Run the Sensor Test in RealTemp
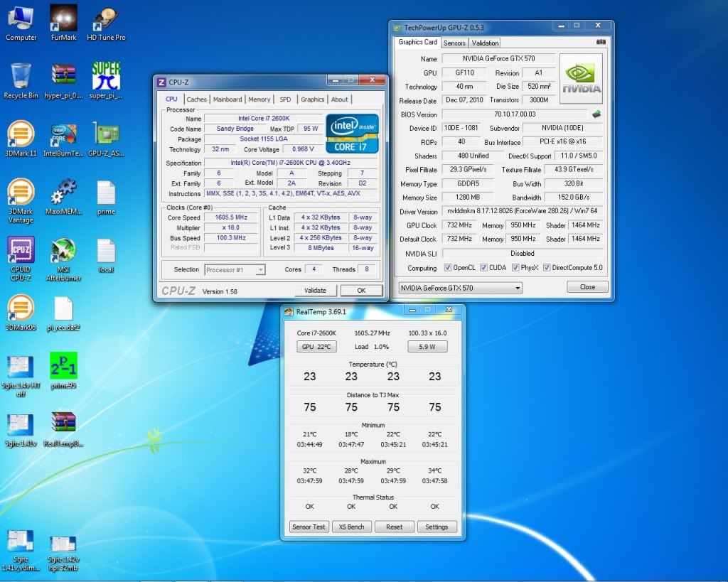728x582 pixels. 309,527
